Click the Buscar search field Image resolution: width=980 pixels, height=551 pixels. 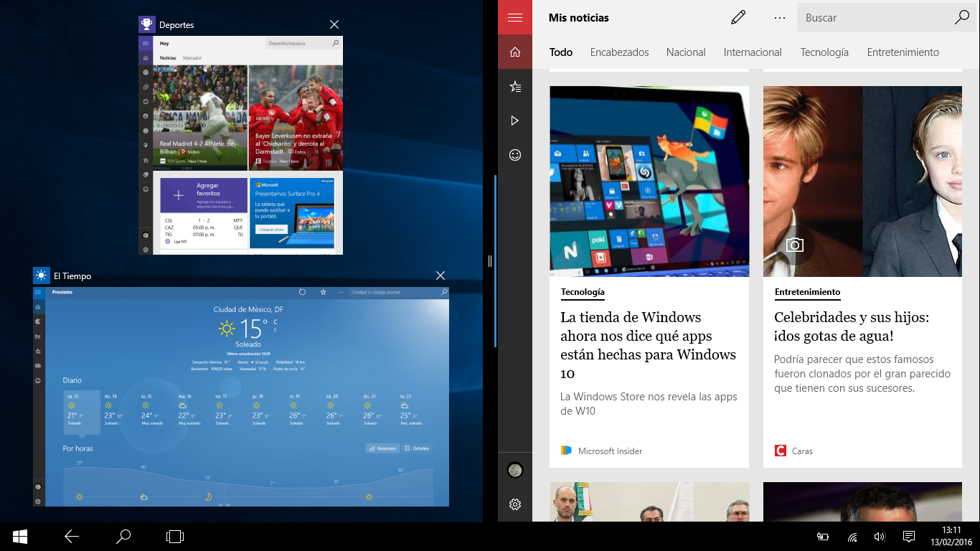pos(875,18)
